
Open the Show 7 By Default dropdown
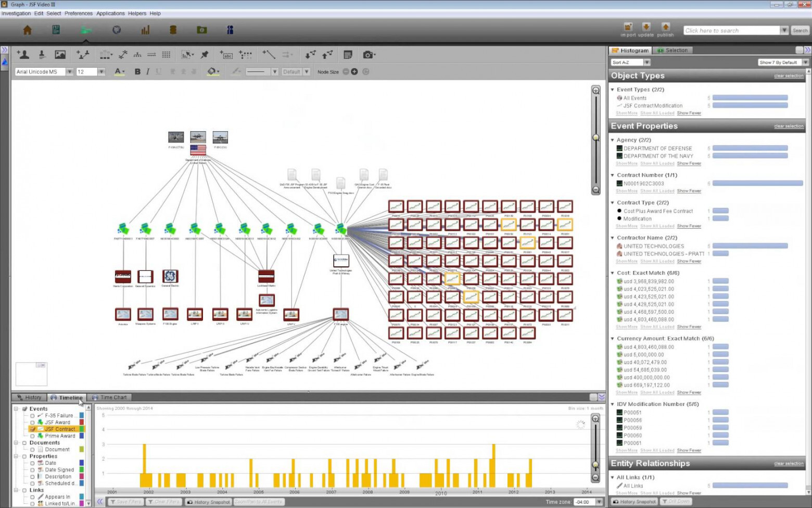point(805,63)
